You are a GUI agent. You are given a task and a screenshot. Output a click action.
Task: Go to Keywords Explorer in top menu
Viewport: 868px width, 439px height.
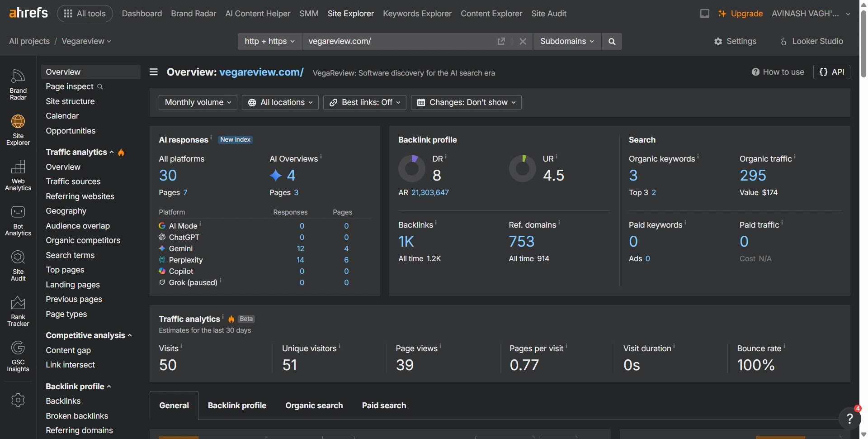coord(417,14)
